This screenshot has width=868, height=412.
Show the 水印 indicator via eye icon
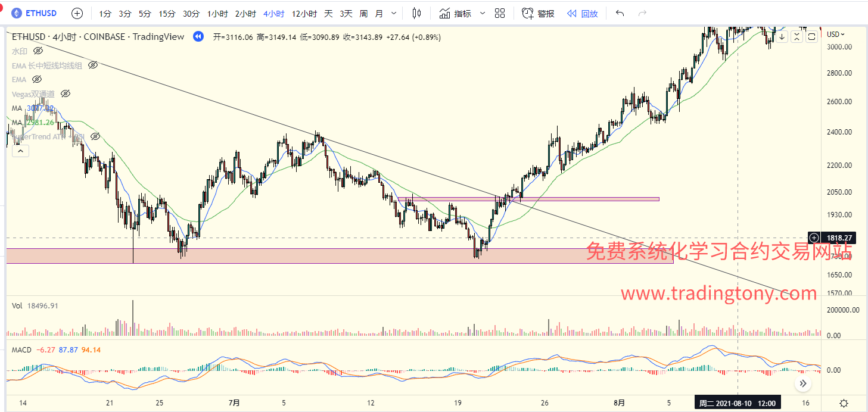pos(38,51)
